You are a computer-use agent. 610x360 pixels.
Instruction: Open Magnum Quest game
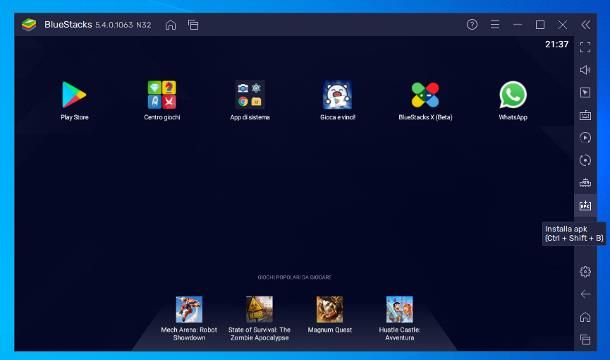point(330,309)
